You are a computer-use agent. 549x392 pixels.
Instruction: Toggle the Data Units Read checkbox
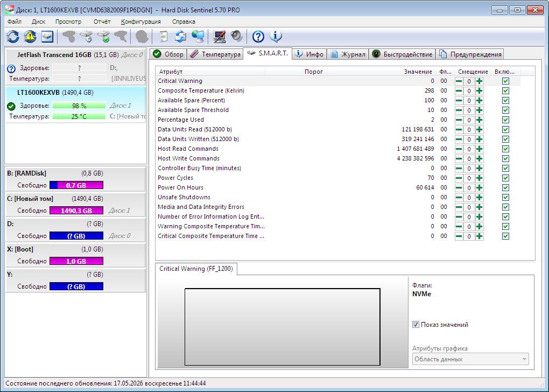[505, 130]
